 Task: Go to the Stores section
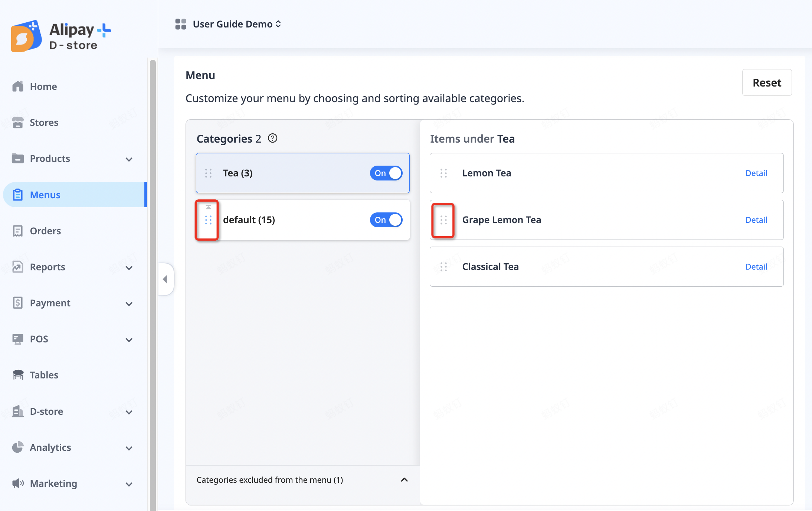point(44,123)
